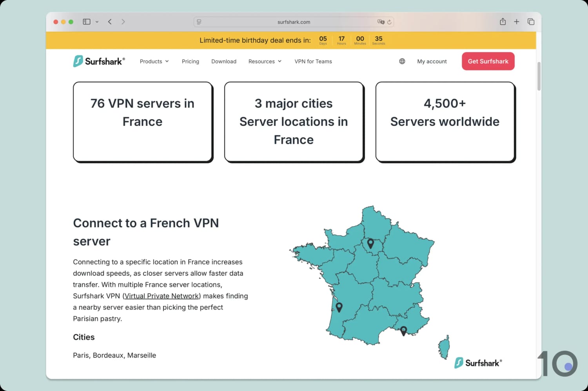Screen dimensions: 588x391
Task: Click the Get Surfshark button
Action: (x=488, y=61)
